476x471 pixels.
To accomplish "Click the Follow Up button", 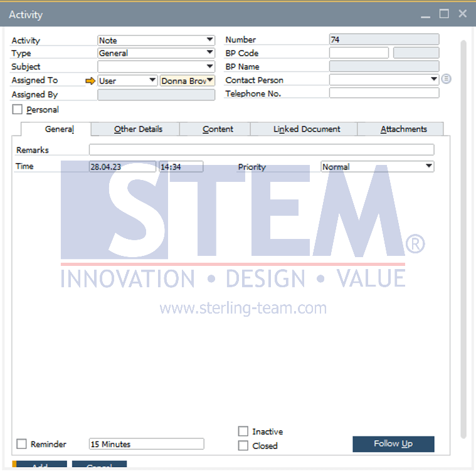I will click(x=393, y=444).
